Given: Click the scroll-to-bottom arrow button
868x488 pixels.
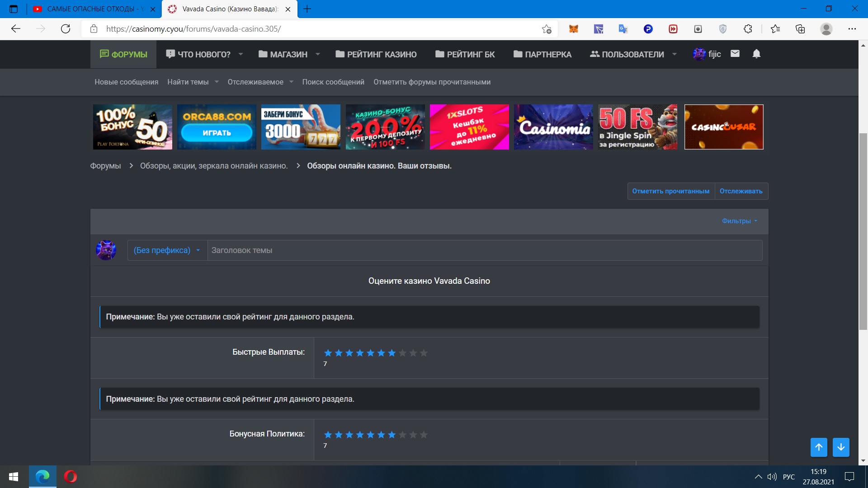Looking at the screenshot, I should 841,447.
